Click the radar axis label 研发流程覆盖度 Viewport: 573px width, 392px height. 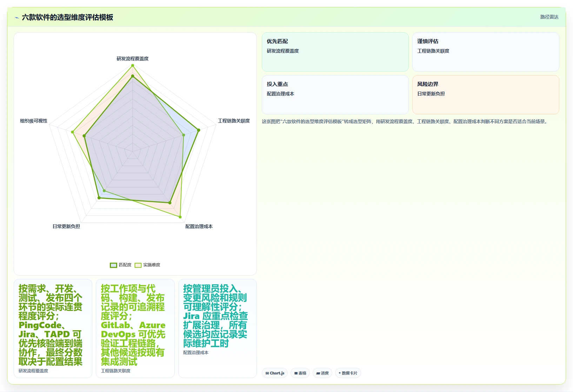133,59
